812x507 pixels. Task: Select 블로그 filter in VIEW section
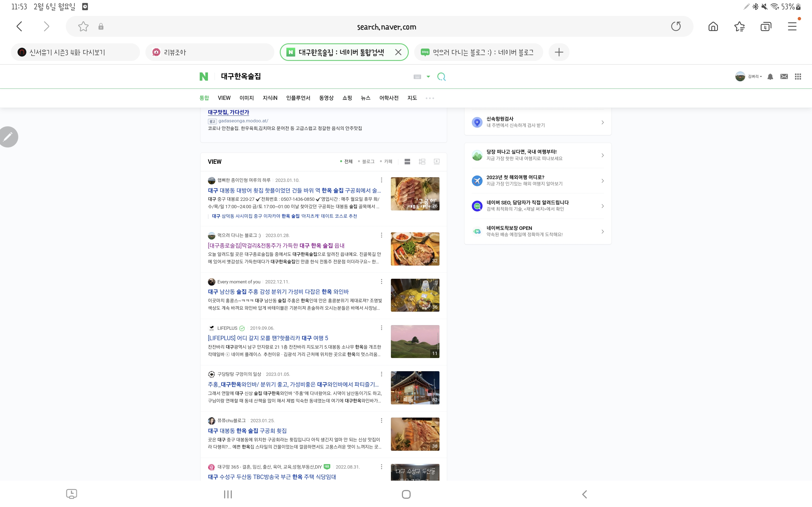(x=366, y=162)
